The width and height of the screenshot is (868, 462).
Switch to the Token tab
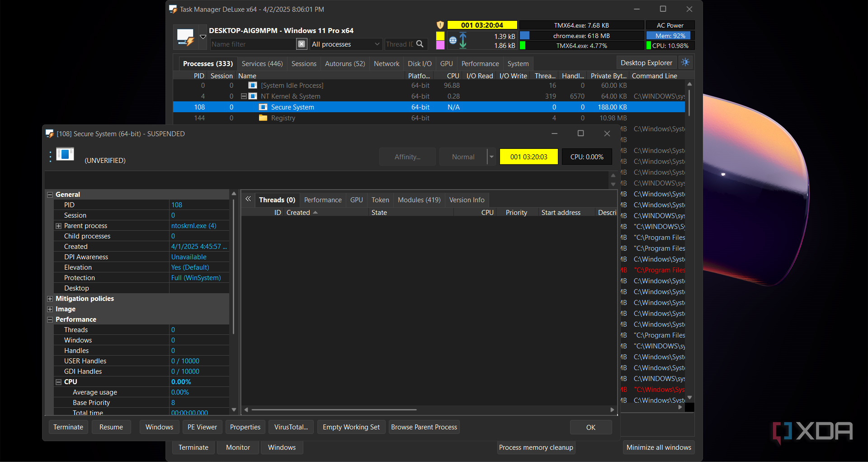point(380,200)
